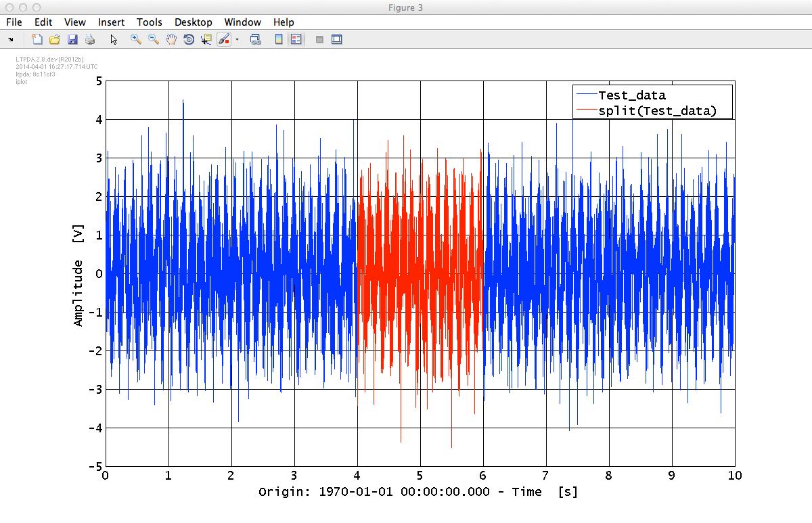Insert a colorbar from the toolbar
Screen dimensions: 812x523
pyautogui.click(x=278, y=39)
